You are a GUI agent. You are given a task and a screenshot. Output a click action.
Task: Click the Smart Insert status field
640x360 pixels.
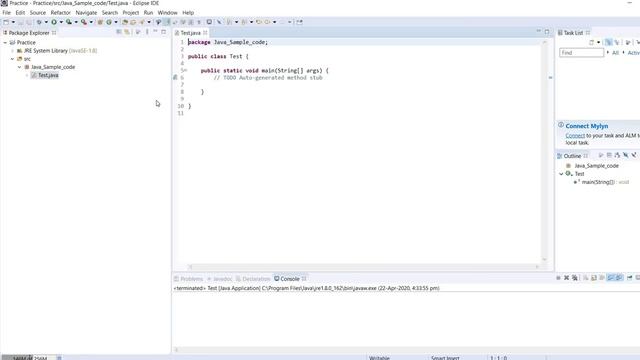tap(445, 358)
